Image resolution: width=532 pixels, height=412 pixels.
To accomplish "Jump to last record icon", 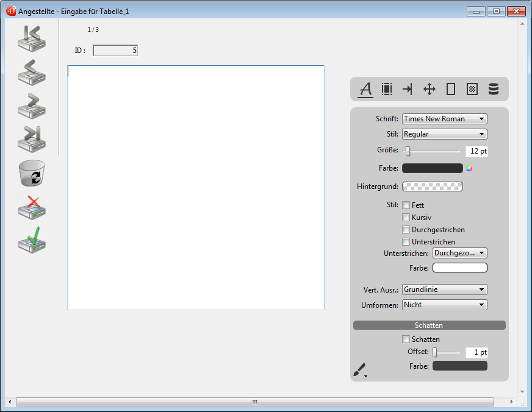I will point(32,139).
